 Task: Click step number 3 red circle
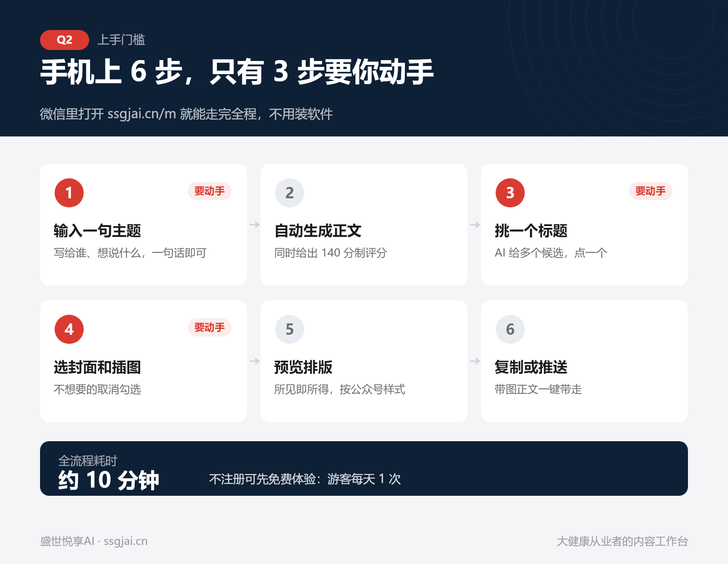click(x=510, y=193)
